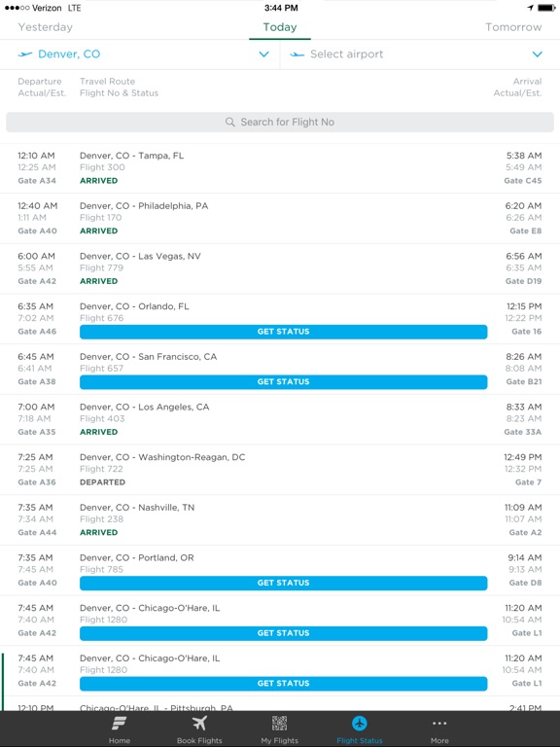Expand the Denver, CO departure dropdown
560x747 pixels.
pos(263,54)
